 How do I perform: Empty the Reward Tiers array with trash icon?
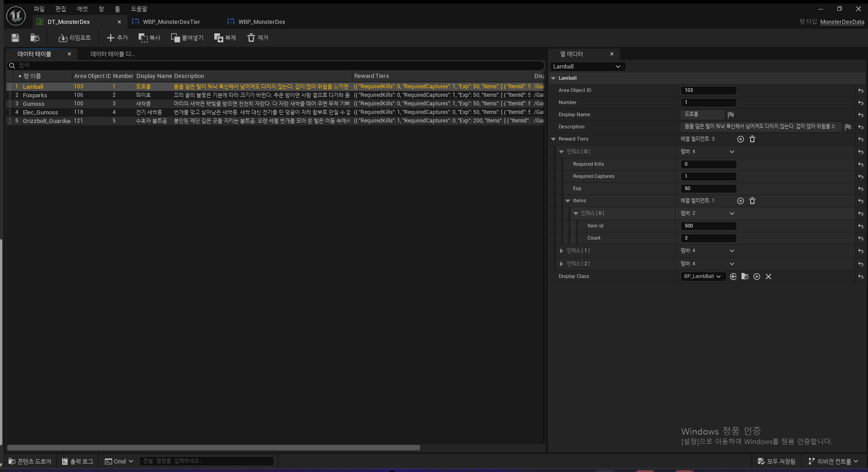point(752,139)
